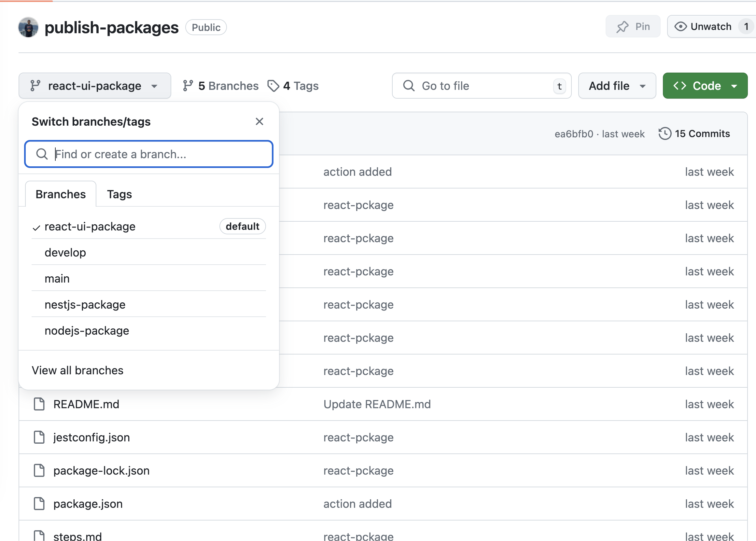Click the commit history clock icon
Image resolution: width=756 pixels, height=541 pixels.
coord(665,133)
